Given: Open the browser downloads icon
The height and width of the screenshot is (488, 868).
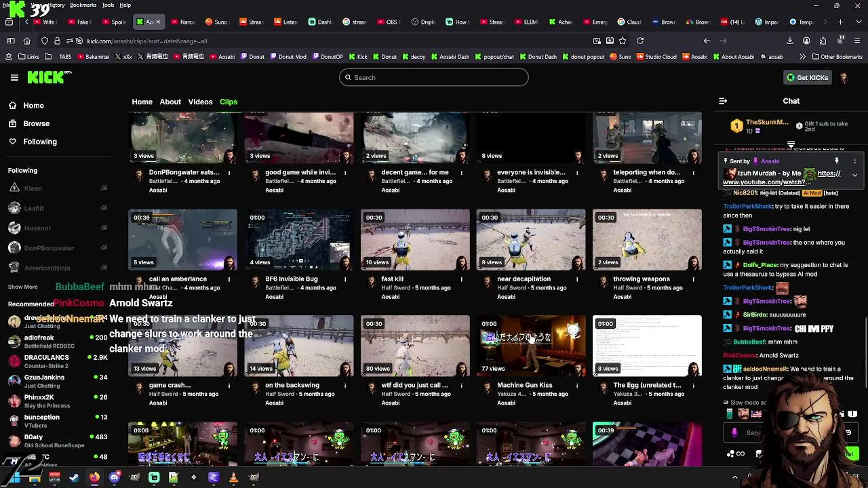Looking at the screenshot, I should point(790,41).
